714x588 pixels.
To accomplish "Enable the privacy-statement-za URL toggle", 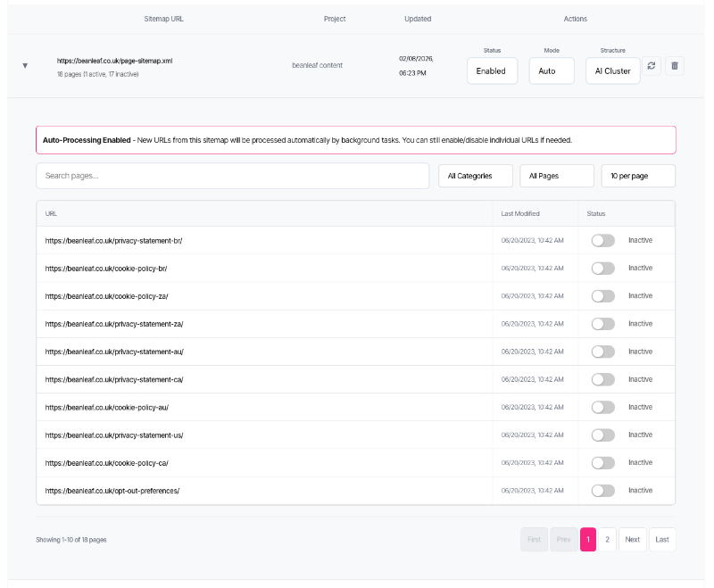I will pos(603,324).
